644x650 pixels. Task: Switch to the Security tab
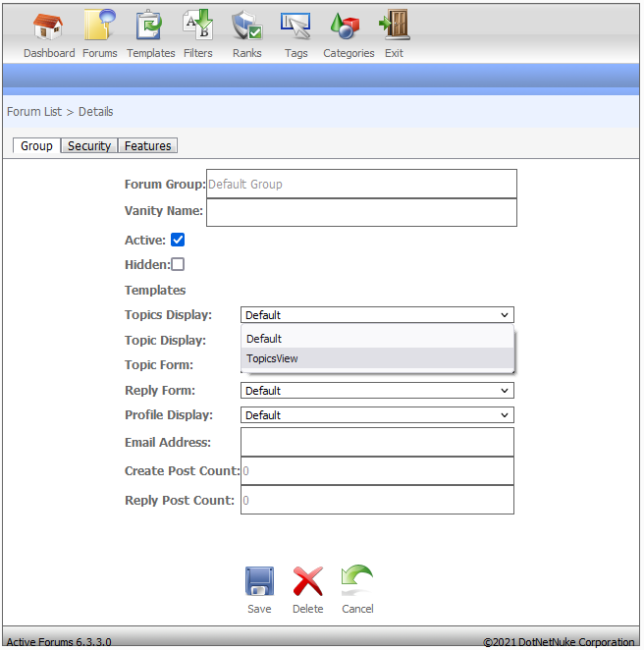89,146
